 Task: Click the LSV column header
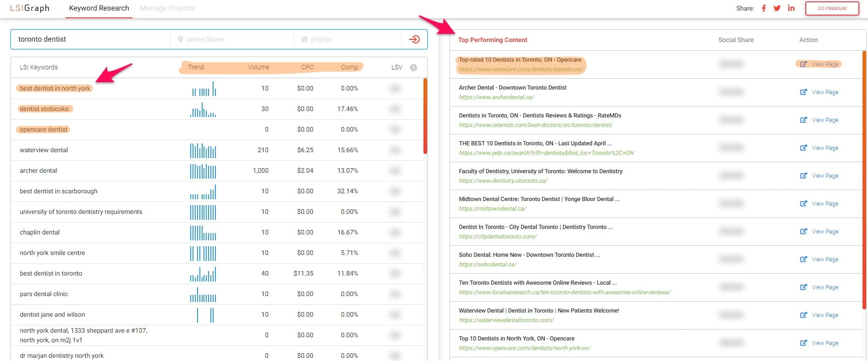(396, 67)
